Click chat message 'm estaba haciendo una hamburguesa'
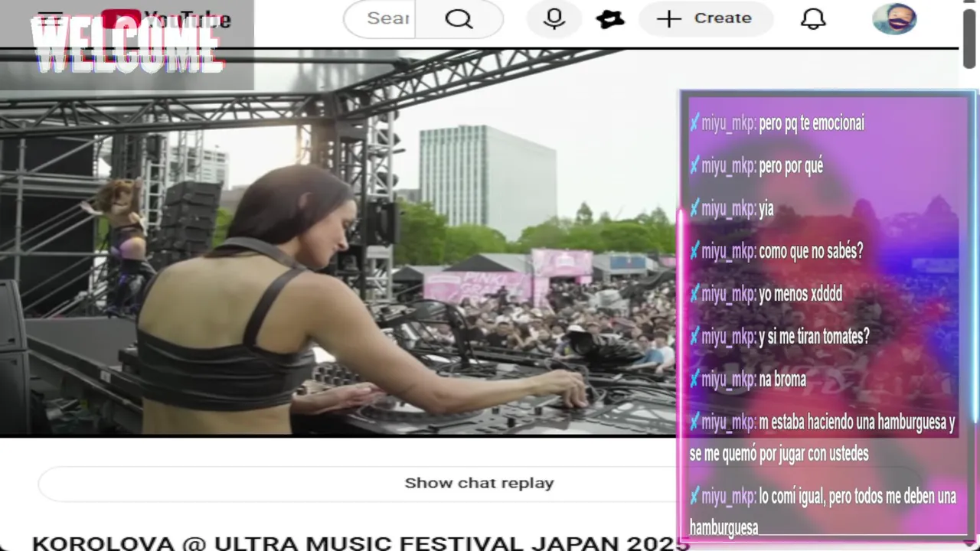 pyautogui.click(x=823, y=438)
